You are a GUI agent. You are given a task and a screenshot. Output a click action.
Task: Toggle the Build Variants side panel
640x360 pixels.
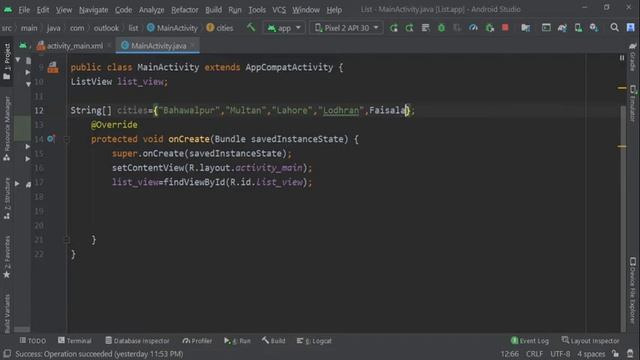[x=7, y=313]
